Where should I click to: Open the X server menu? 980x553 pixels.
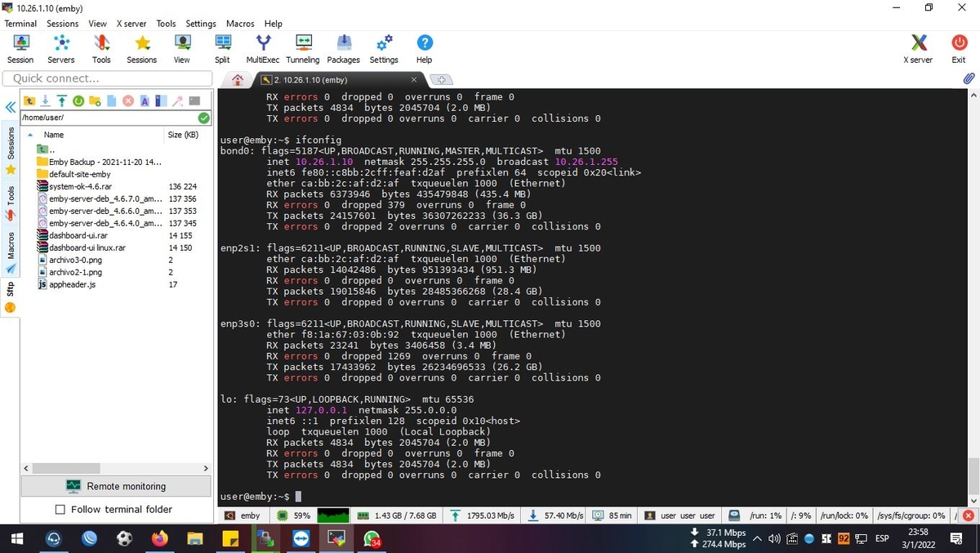coord(131,24)
